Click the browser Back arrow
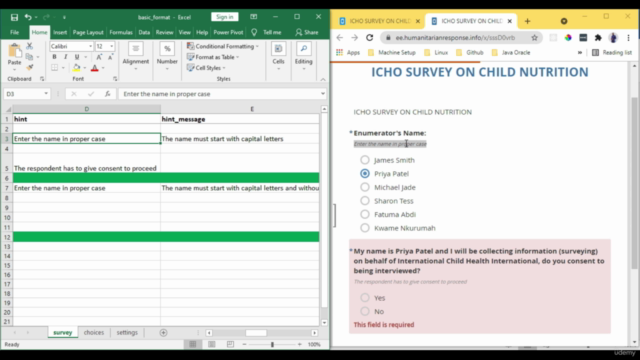 (340, 38)
